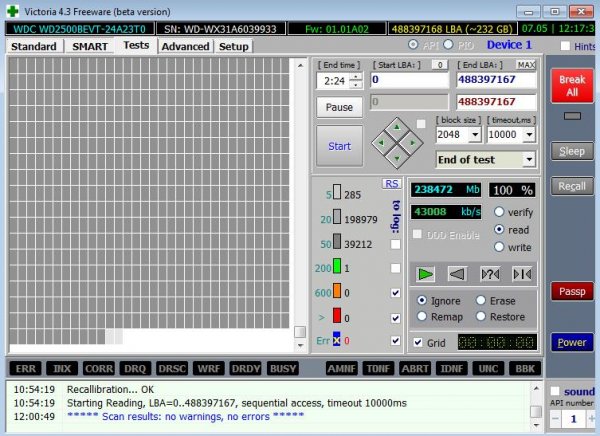600x436 pixels.
Task: Toggle the sound checkbox
Action: [555, 391]
